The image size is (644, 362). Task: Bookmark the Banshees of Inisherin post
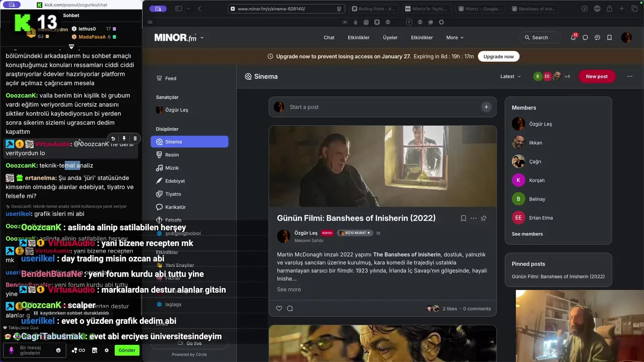[463, 218]
